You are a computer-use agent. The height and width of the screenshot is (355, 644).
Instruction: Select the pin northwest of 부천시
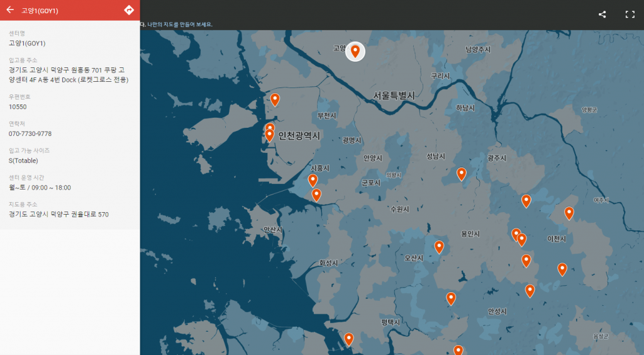coord(275,99)
